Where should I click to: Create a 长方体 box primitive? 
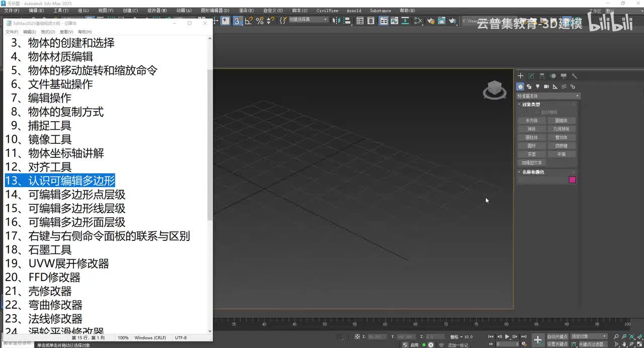pyautogui.click(x=532, y=121)
